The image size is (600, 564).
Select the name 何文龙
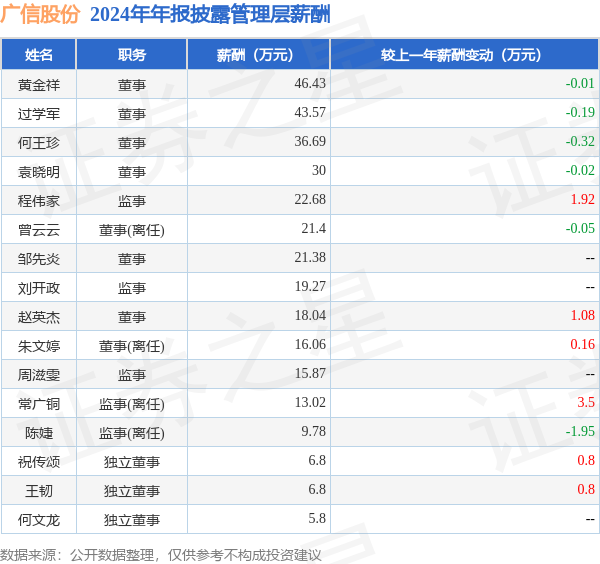[x=39, y=520]
